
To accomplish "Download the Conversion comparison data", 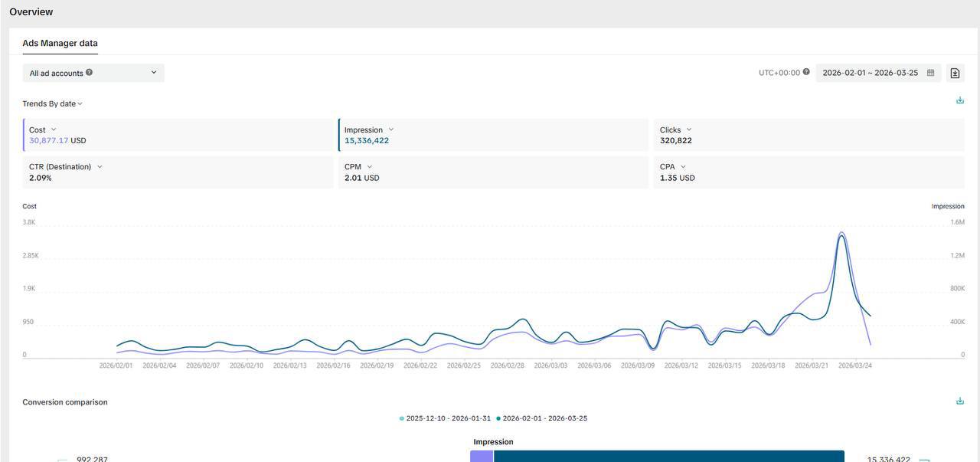I will tap(959, 401).
